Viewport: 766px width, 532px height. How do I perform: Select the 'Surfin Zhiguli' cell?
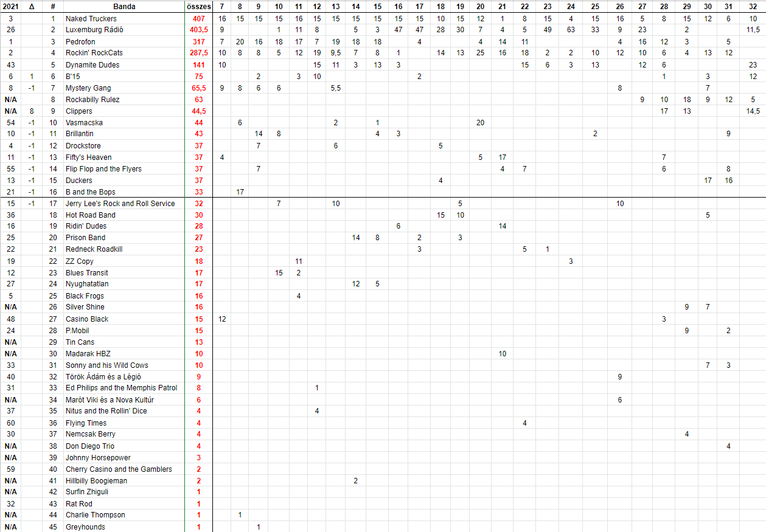coord(124,492)
